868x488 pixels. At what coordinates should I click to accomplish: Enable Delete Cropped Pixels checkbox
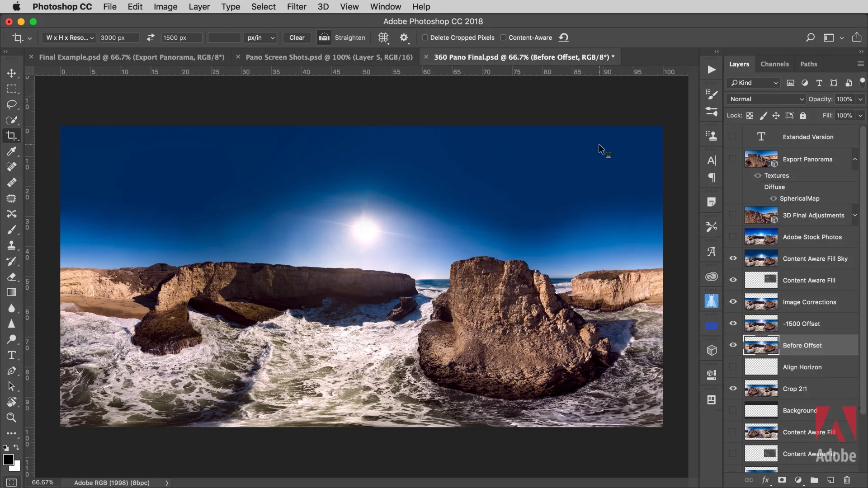tap(425, 38)
